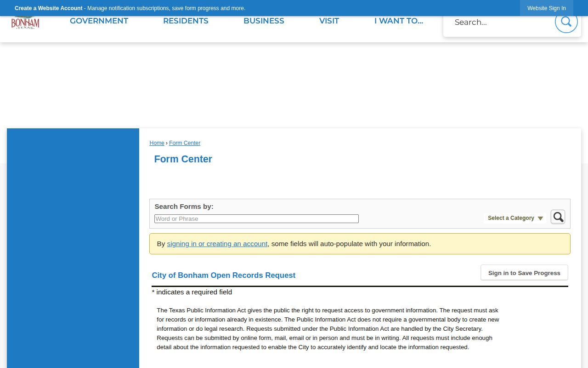The image size is (588, 368).
Task: Go to Home breadcrumb link
Action: point(157,143)
